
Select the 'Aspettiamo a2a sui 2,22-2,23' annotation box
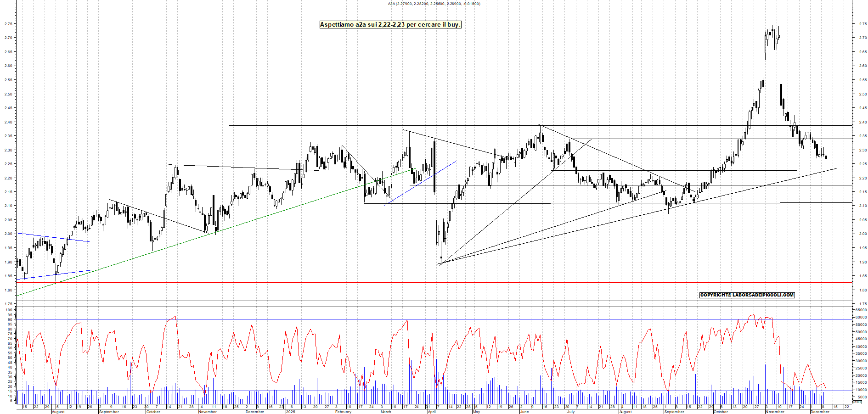(x=389, y=25)
